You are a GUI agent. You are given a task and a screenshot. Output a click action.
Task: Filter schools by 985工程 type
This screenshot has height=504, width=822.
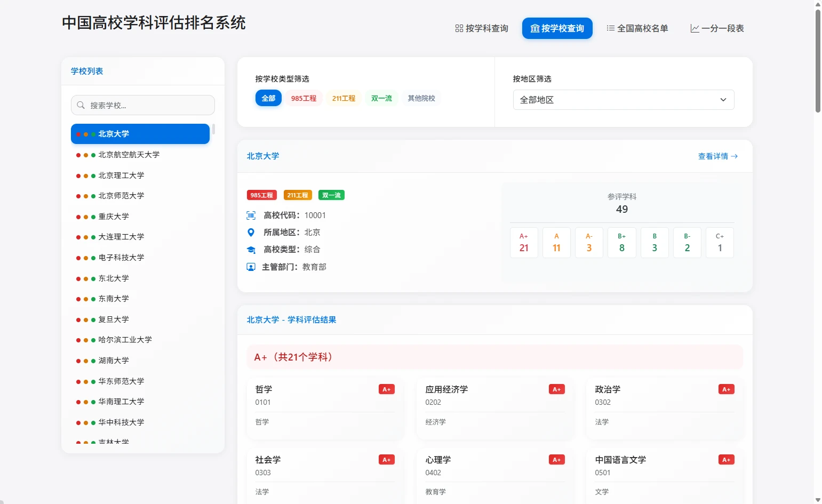(x=304, y=98)
